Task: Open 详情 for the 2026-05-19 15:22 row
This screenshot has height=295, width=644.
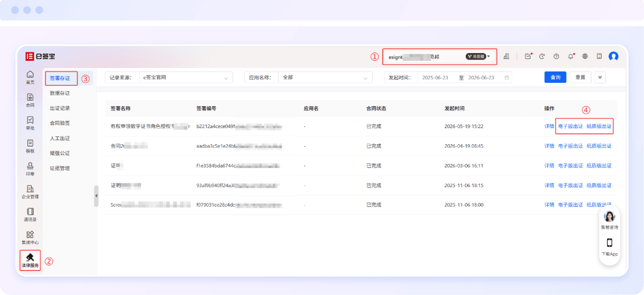Action: [x=549, y=126]
